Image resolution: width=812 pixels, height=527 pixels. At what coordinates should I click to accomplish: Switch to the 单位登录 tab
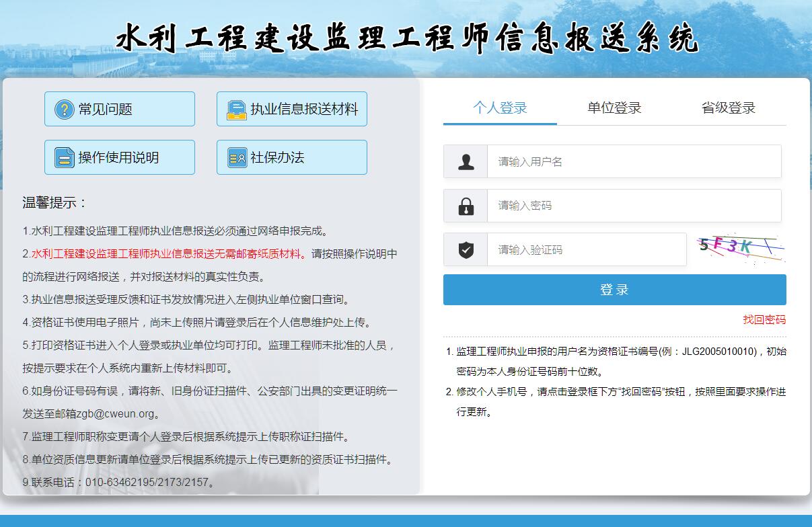coord(614,108)
